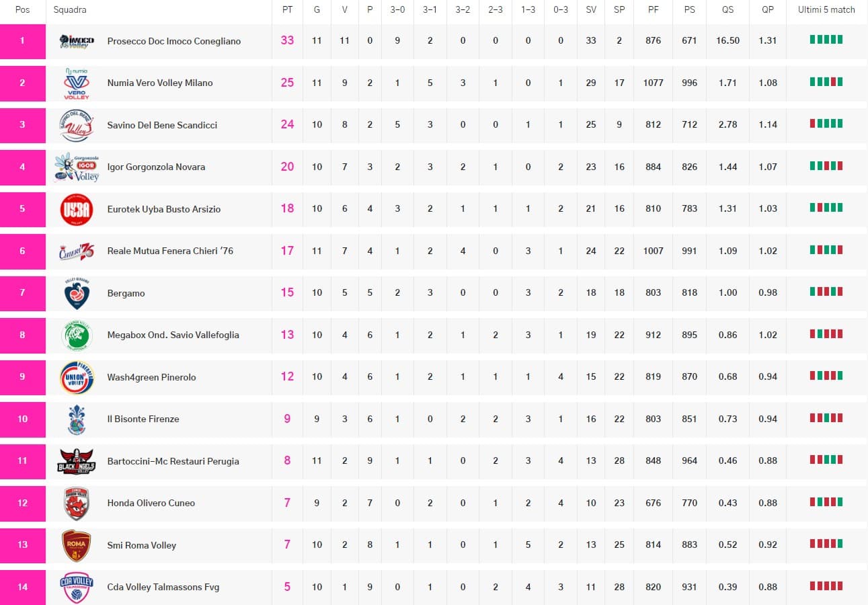Click the Volley Bergamo team logo
Viewport: 868px width, 605px height.
[77, 293]
